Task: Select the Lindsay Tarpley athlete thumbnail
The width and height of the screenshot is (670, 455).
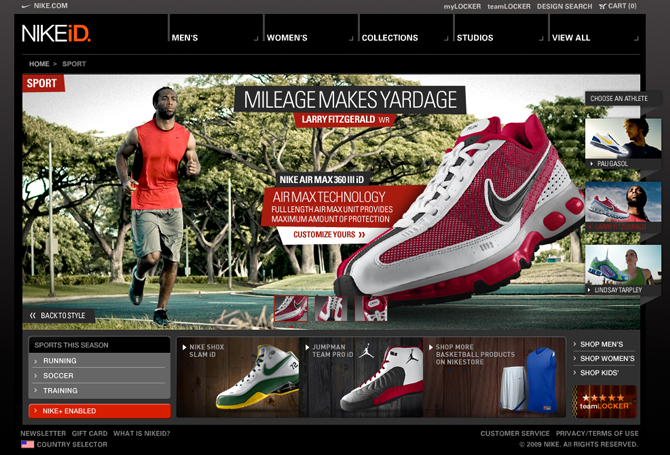Action: [623, 265]
